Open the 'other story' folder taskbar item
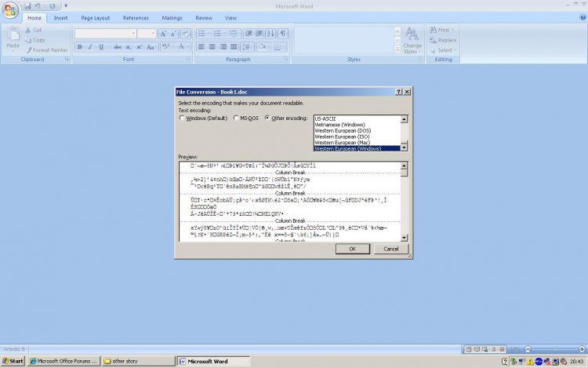The width and height of the screenshot is (588, 368). click(x=138, y=361)
